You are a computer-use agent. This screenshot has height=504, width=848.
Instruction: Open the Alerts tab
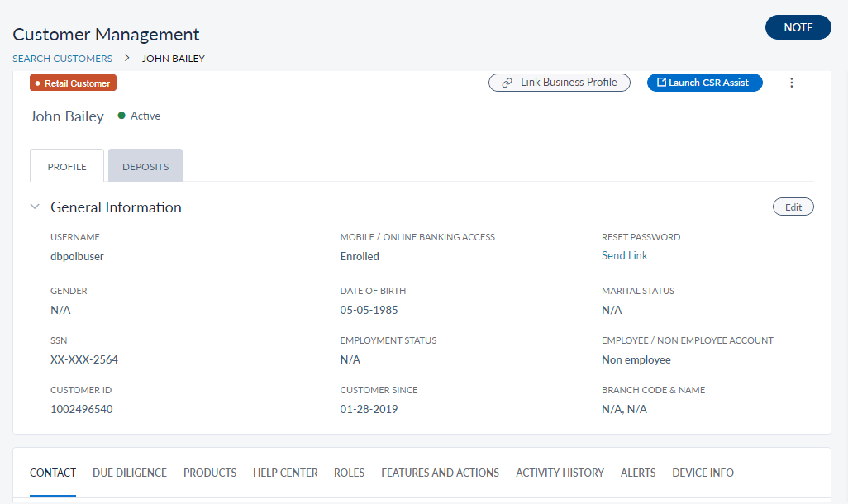[638, 473]
